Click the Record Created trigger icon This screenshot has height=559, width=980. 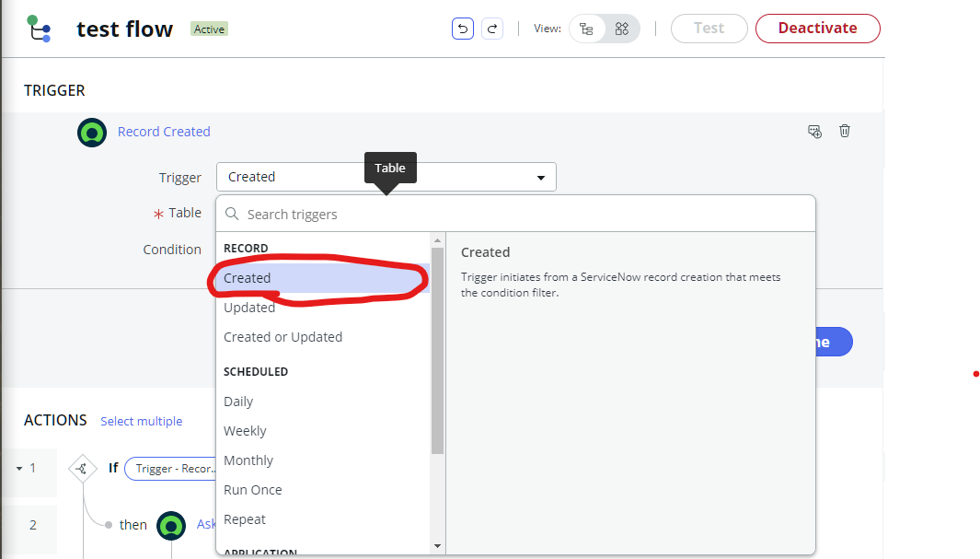[x=92, y=133]
